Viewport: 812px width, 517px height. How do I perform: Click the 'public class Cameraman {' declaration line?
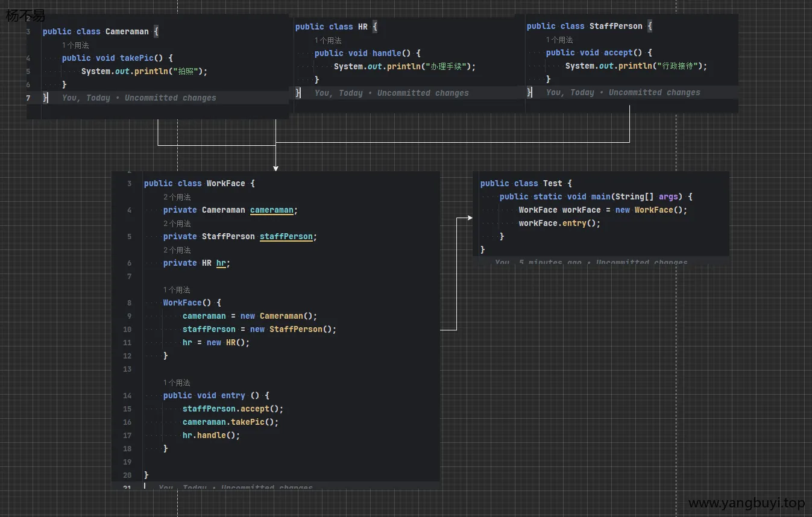coord(100,31)
